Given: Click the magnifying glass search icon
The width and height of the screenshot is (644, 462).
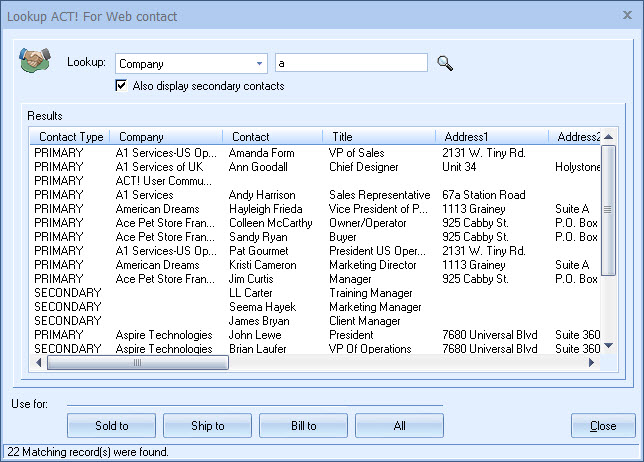Looking at the screenshot, I should (x=445, y=63).
